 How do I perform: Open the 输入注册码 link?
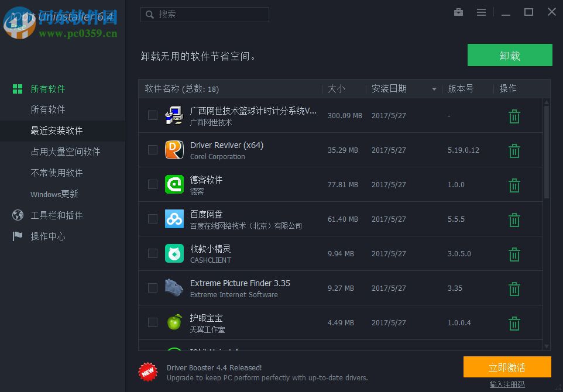pos(506,385)
